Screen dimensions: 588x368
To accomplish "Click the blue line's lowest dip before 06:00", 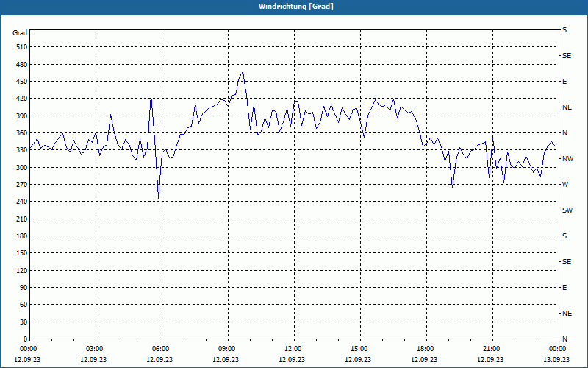I will click(158, 198).
